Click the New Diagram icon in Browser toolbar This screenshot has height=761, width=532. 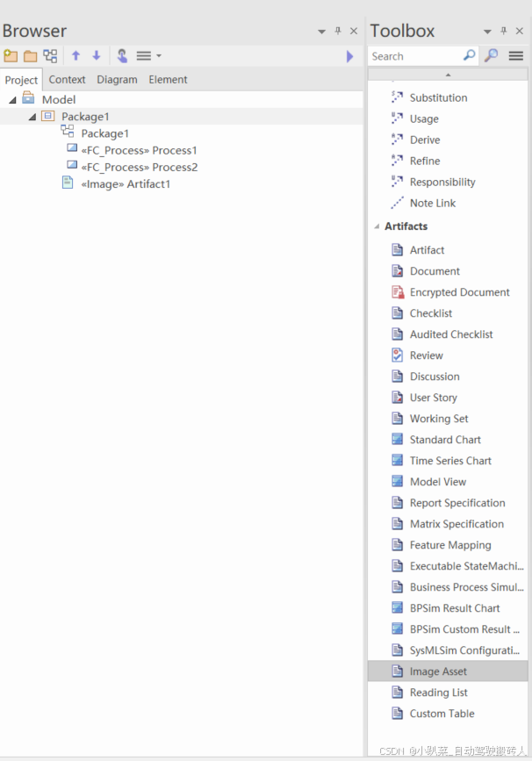coord(50,56)
